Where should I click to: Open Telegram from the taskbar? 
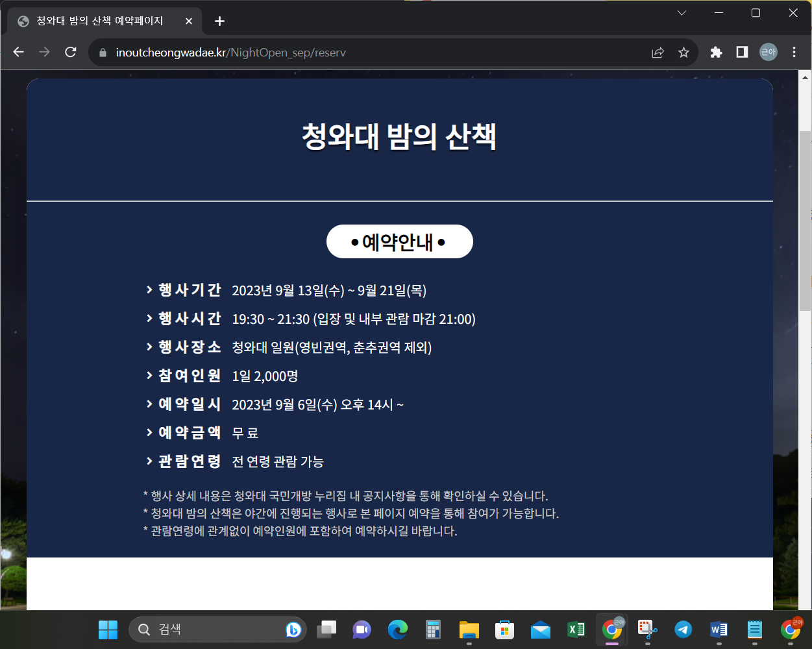[682, 629]
